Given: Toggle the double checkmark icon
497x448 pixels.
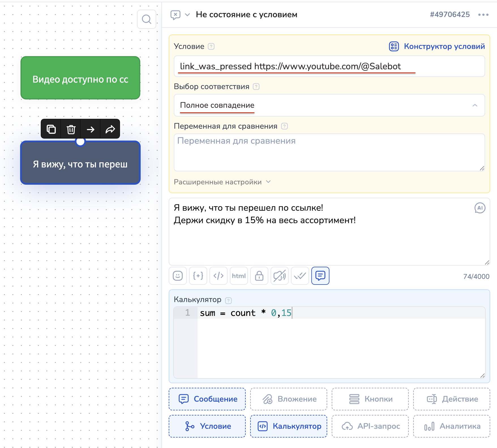Looking at the screenshot, I should click(300, 276).
